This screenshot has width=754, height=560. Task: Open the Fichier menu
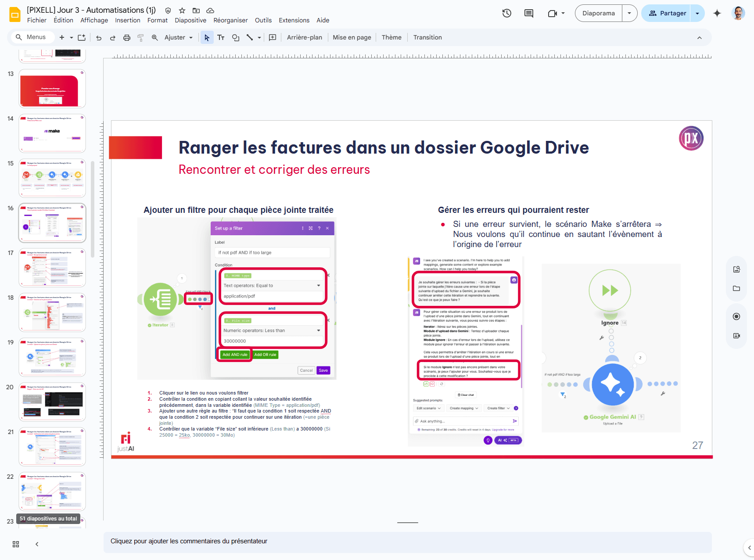coord(36,20)
